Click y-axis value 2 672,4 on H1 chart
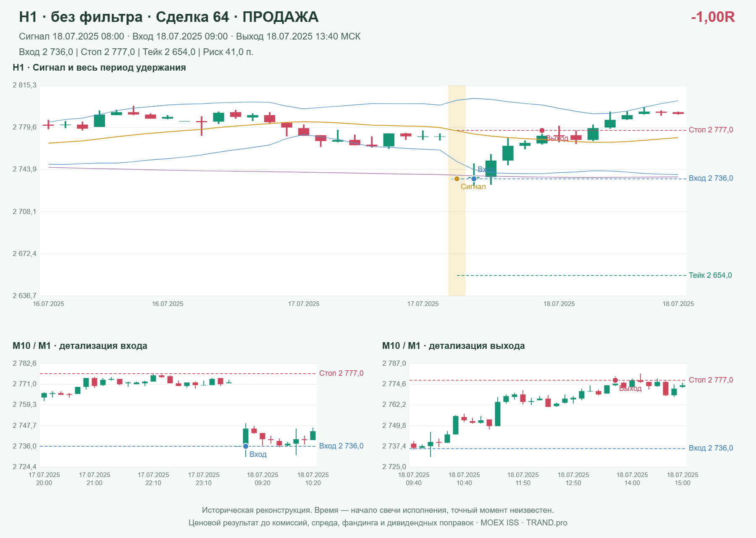The width and height of the screenshot is (756, 538). (24, 254)
